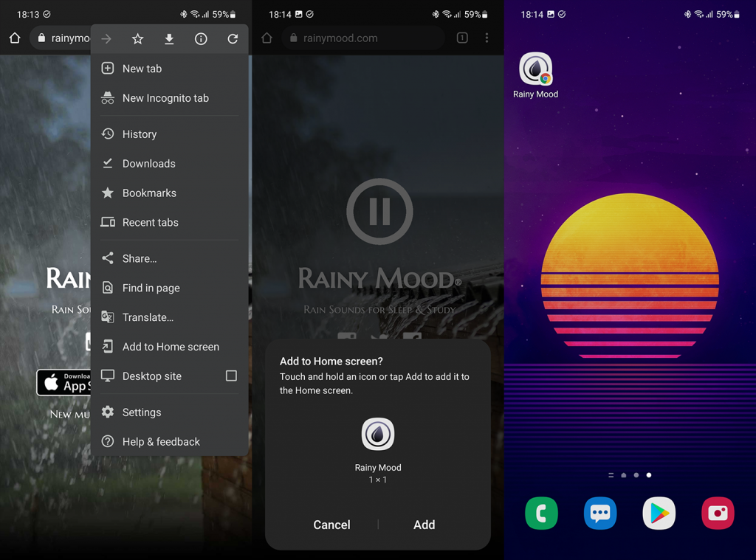Tap the home icon in middle browser
756x560 pixels.
(x=267, y=38)
